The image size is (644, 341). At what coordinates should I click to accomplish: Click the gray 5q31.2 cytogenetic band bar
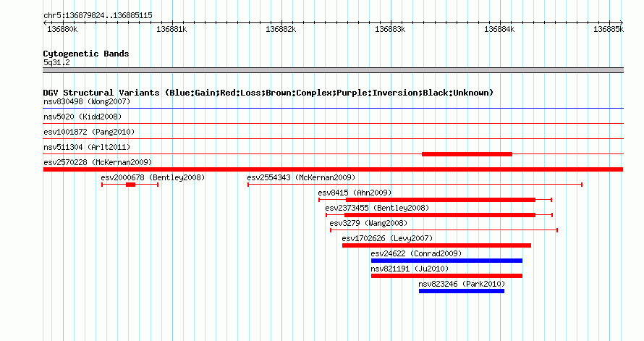click(333, 70)
